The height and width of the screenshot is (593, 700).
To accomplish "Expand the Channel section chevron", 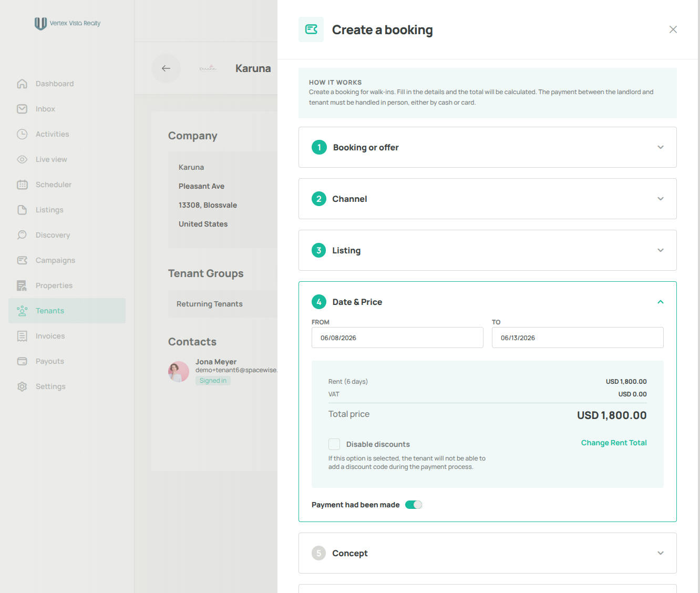I will (x=661, y=199).
